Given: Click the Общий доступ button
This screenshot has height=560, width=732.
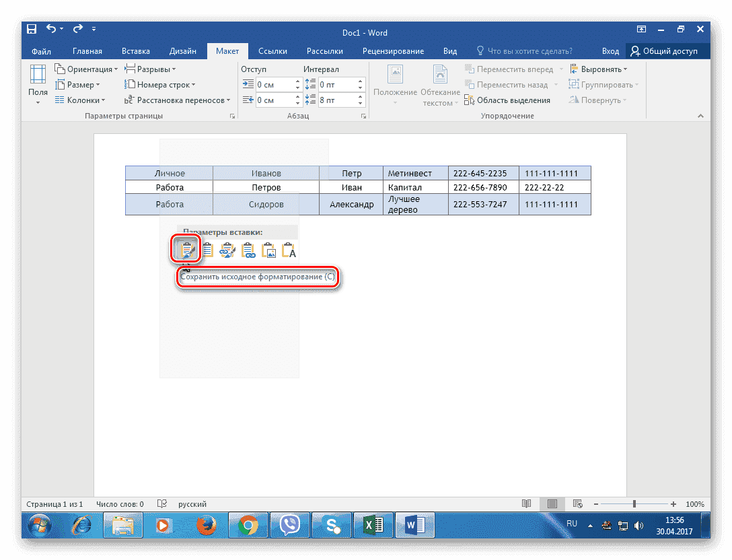Looking at the screenshot, I should click(664, 51).
